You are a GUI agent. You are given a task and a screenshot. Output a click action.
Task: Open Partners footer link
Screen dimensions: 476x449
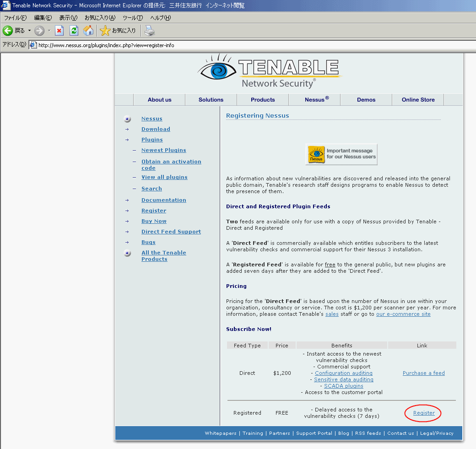tap(279, 433)
